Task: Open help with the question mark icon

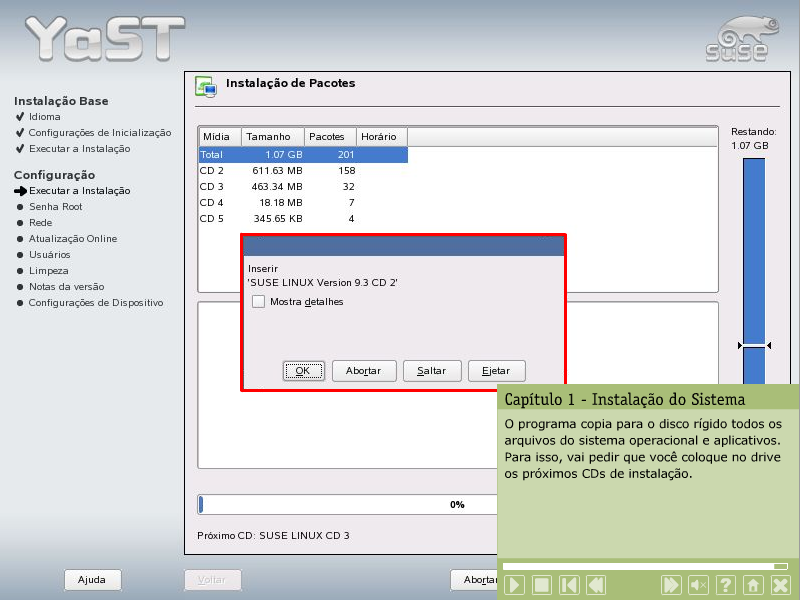Action: [726, 585]
